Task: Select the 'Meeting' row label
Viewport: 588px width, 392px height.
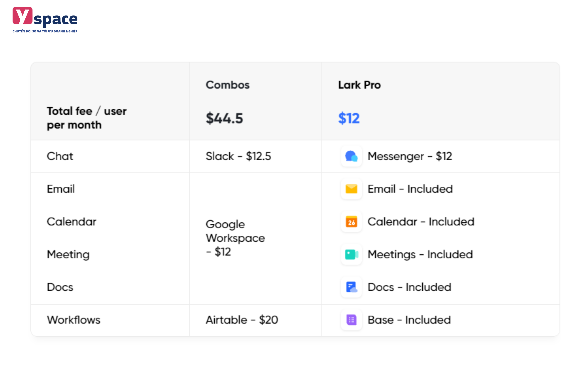Action: [68, 255]
